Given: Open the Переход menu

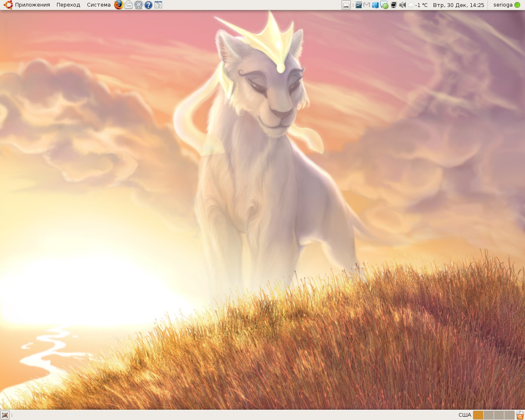Looking at the screenshot, I should (x=68, y=5).
